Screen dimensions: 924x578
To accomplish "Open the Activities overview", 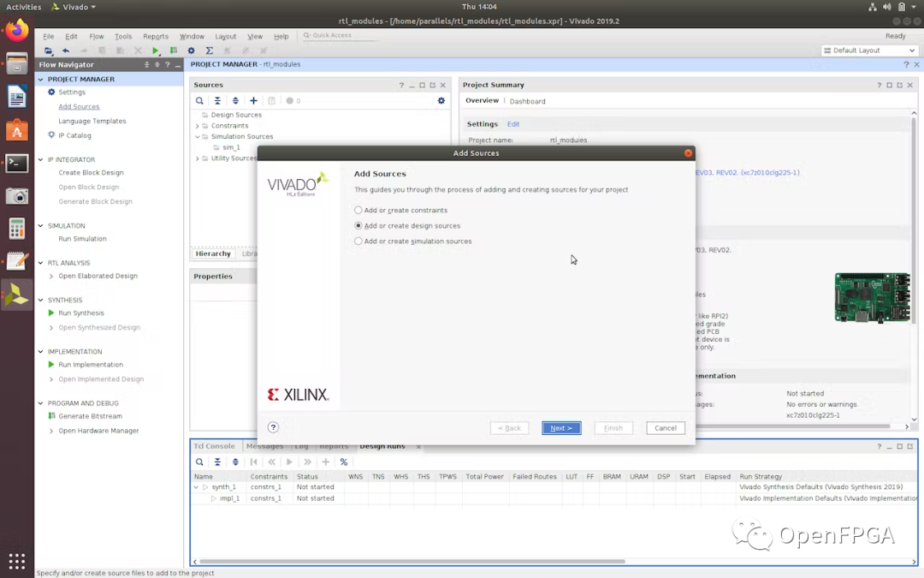I will click(x=24, y=7).
